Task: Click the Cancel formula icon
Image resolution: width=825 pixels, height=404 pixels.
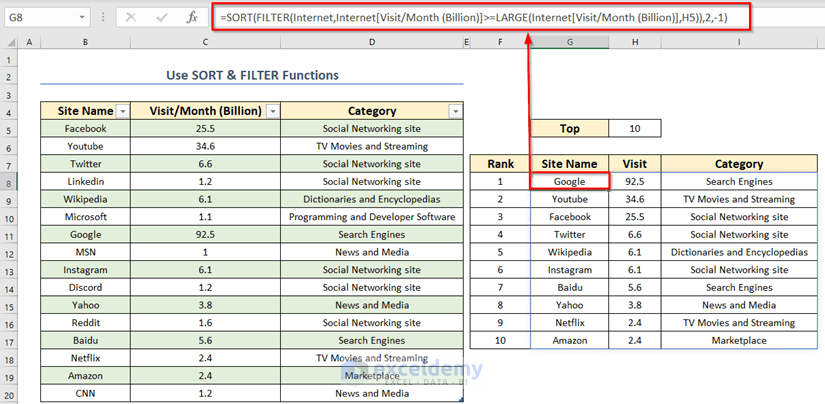Action: tap(131, 17)
